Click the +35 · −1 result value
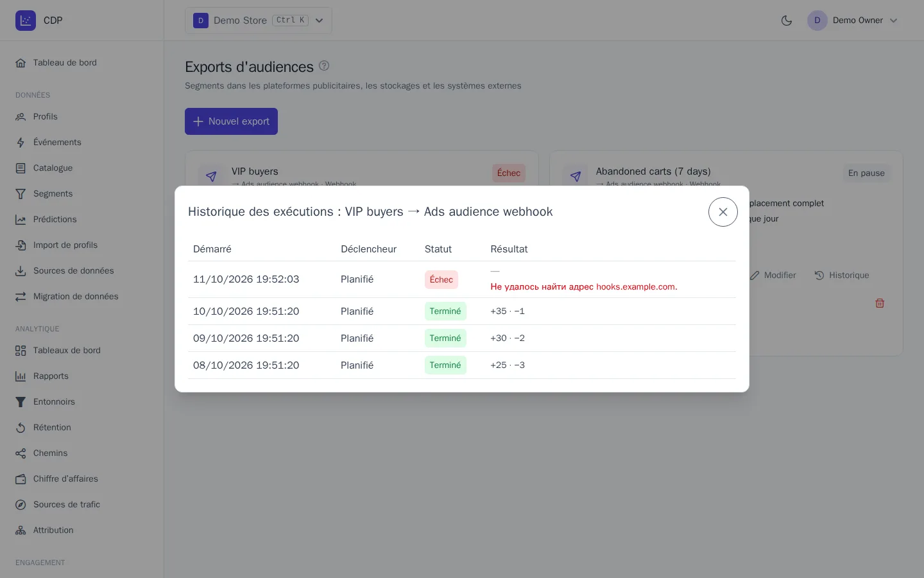 click(x=508, y=311)
